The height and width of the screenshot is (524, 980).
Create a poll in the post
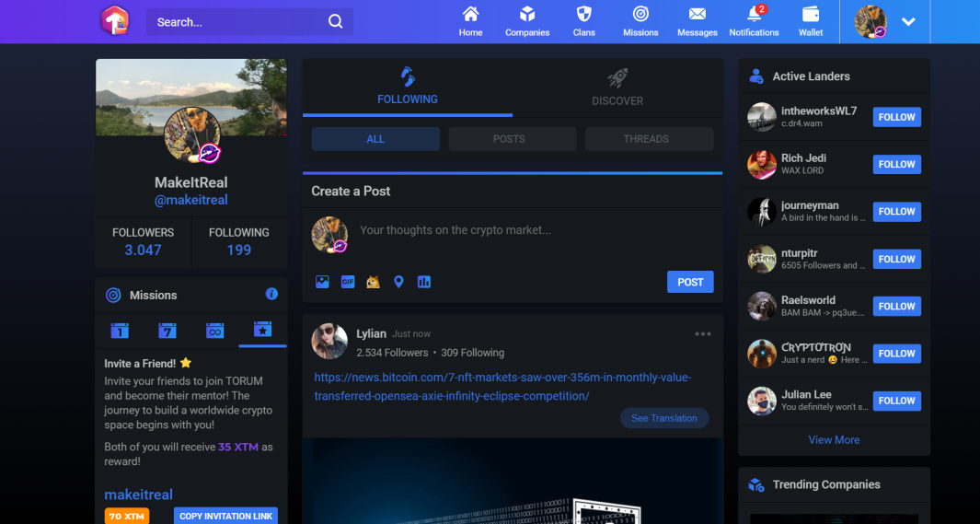[424, 282]
